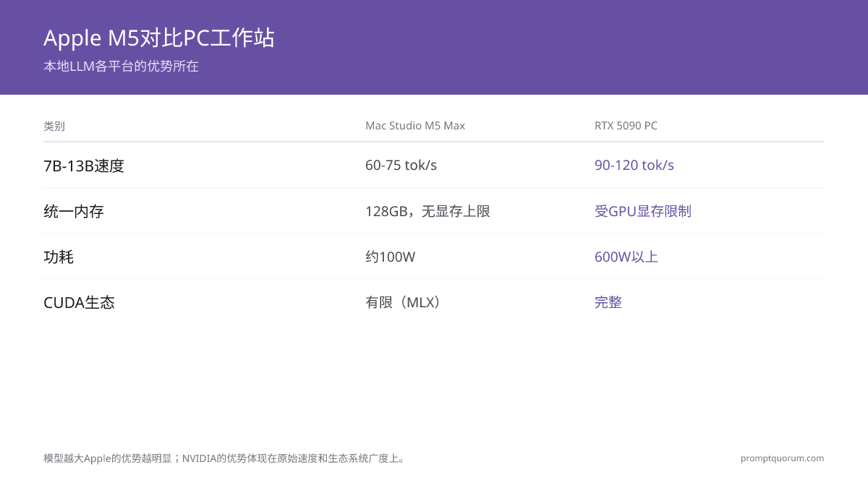868x488 pixels.
Task: Click the column header '类别'
Action: (x=54, y=126)
